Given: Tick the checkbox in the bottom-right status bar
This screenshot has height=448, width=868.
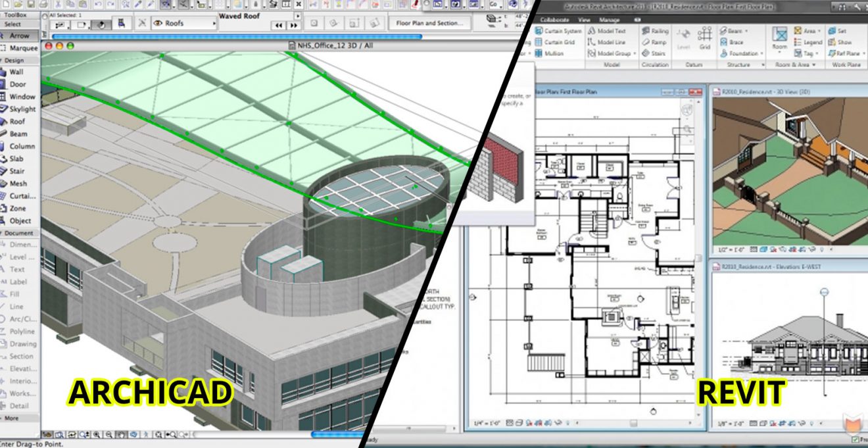Looking at the screenshot, I should (855, 439).
